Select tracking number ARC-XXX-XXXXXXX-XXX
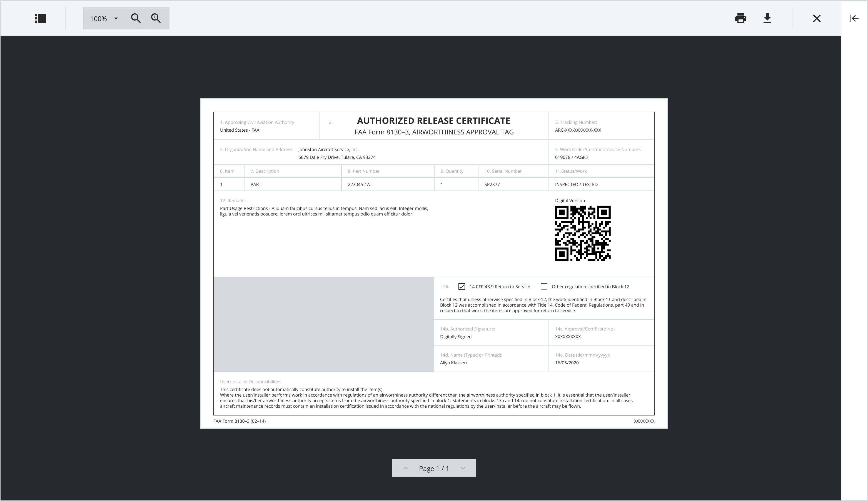This screenshot has height=501, width=868. click(x=578, y=130)
